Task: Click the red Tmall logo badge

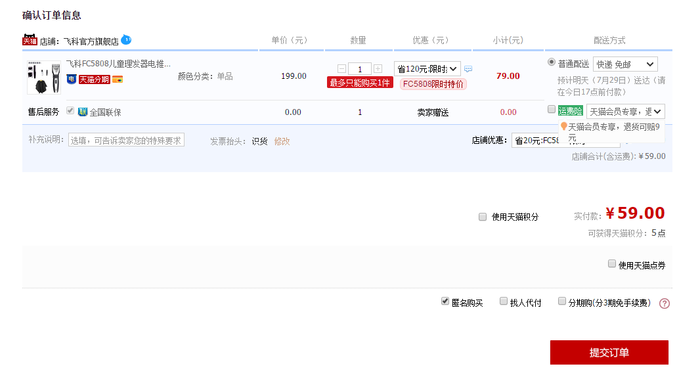Action: [x=29, y=40]
